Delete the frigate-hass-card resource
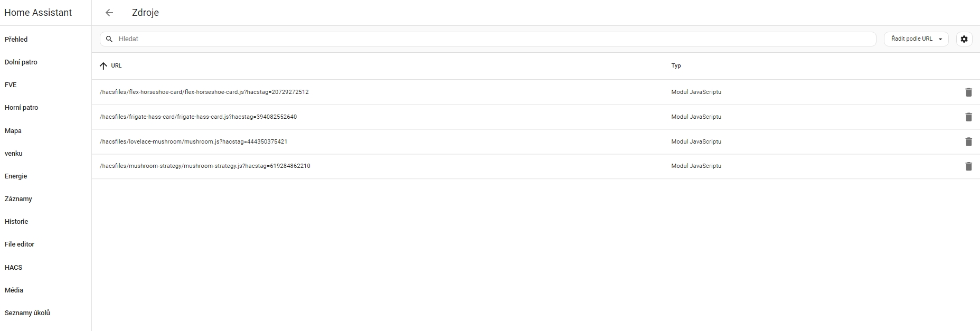 pos(968,117)
